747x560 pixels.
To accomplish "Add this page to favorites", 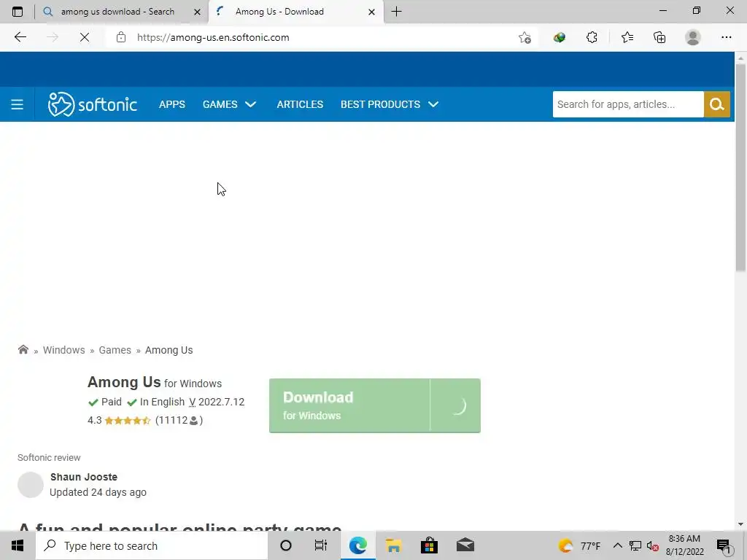I will tap(525, 37).
